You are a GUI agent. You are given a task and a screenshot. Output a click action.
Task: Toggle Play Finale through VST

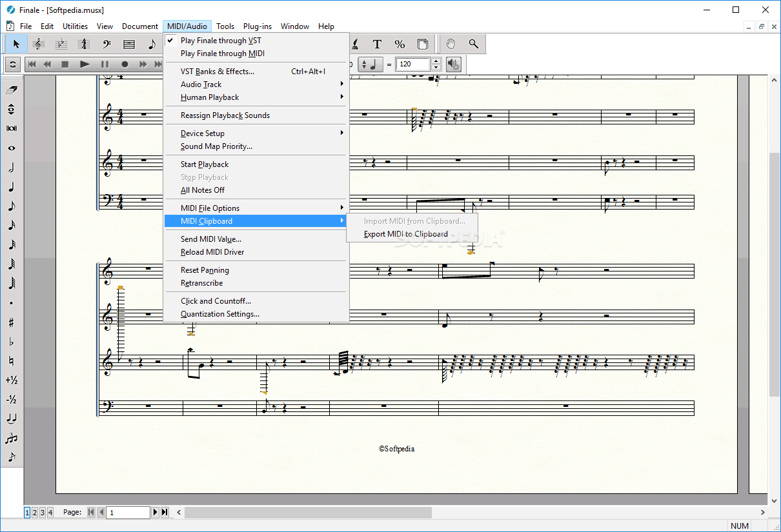coord(221,41)
